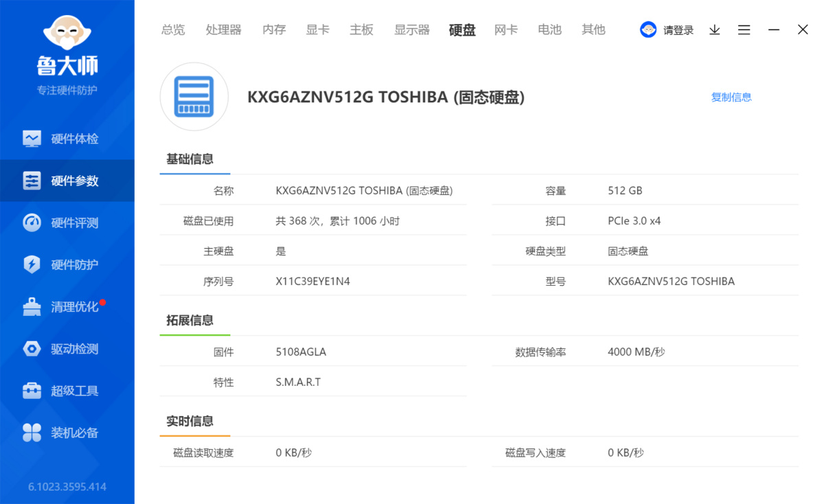Click the 磁盘写入速度 value 0 KB/秒
The height and width of the screenshot is (504, 824).
coord(626,453)
